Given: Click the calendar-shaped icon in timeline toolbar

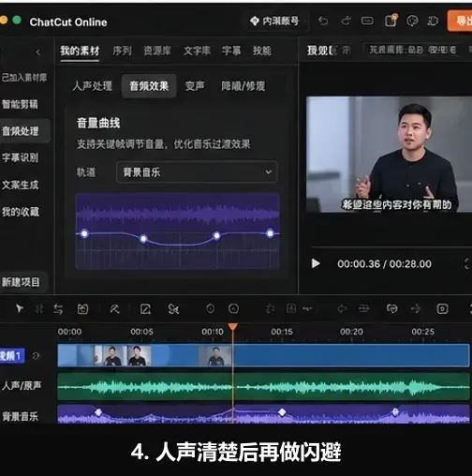Looking at the screenshot, I should 82,309.
